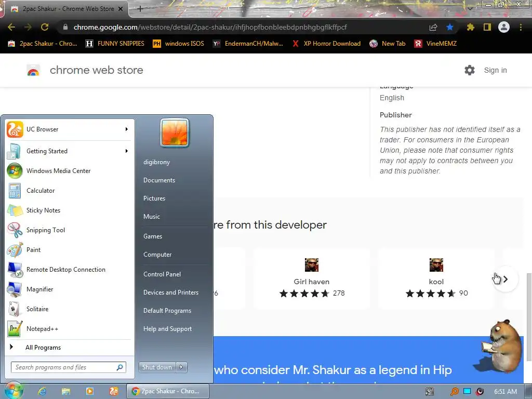The width and height of the screenshot is (532, 399).
Task: Show next developer extensions with arrow
Action: tap(506, 279)
